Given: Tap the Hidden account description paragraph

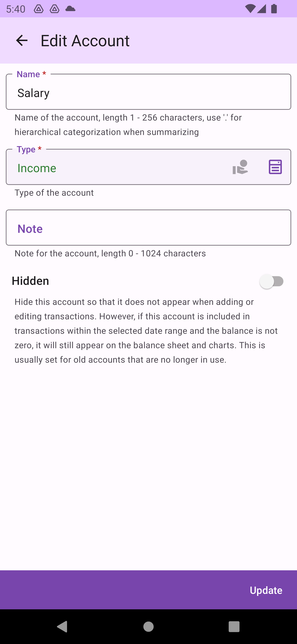Looking at the screenshot, I should (x=146, y=330).
